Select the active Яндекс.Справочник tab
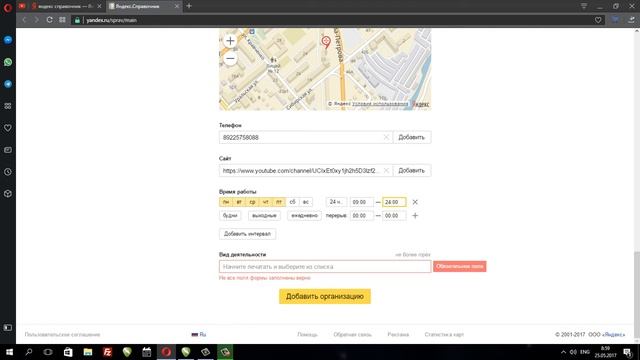 141,6
